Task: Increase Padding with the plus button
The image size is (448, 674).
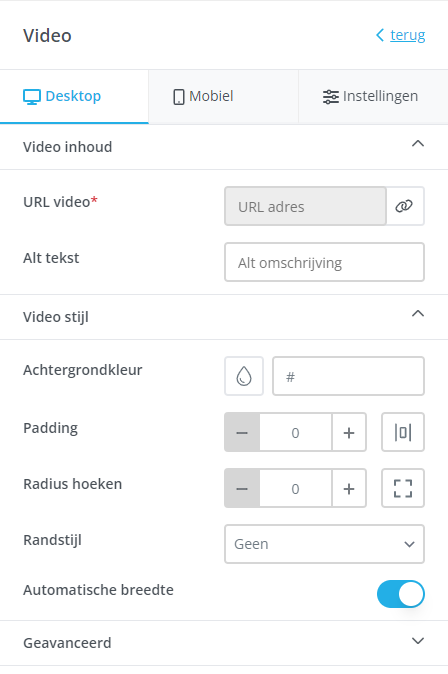Action: (349, 432)
